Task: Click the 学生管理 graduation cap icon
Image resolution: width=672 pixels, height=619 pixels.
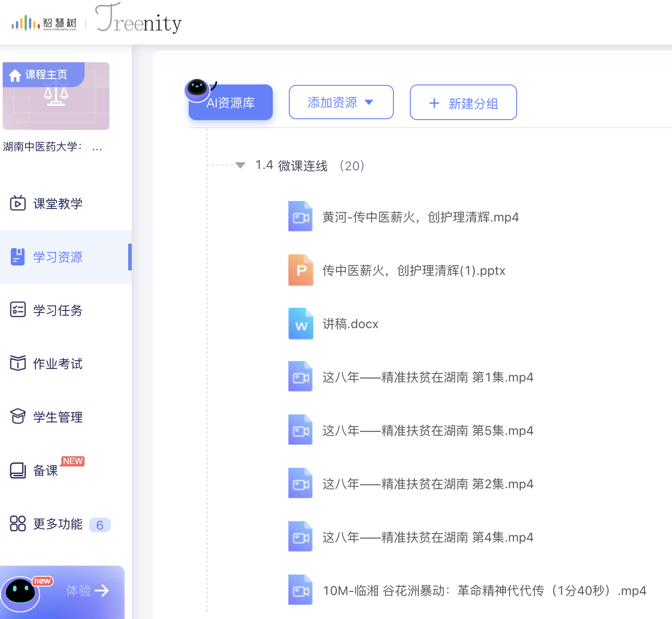Action: [18, 417]
